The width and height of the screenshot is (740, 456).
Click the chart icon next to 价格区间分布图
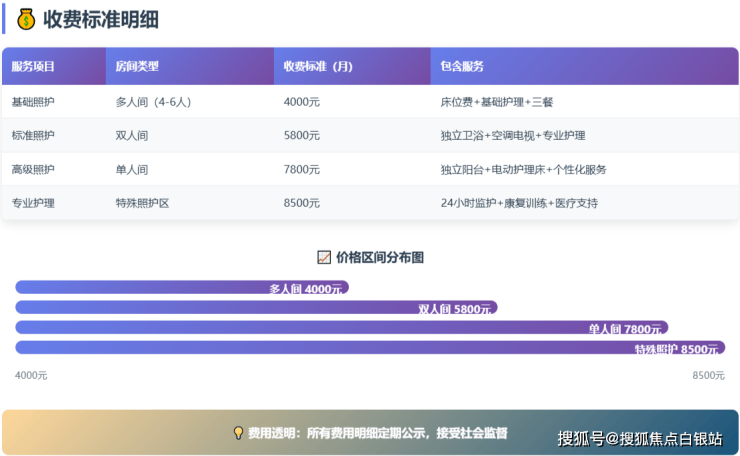point(323,257)
